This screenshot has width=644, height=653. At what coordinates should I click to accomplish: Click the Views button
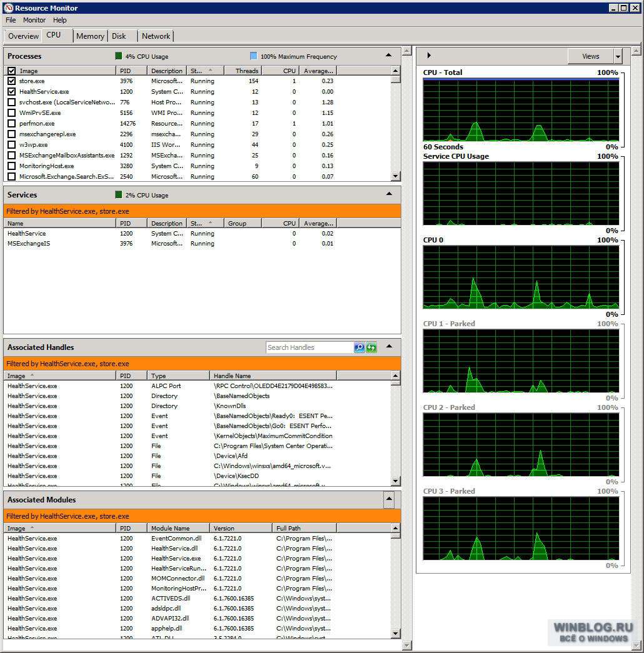click(x=591, y=56)
